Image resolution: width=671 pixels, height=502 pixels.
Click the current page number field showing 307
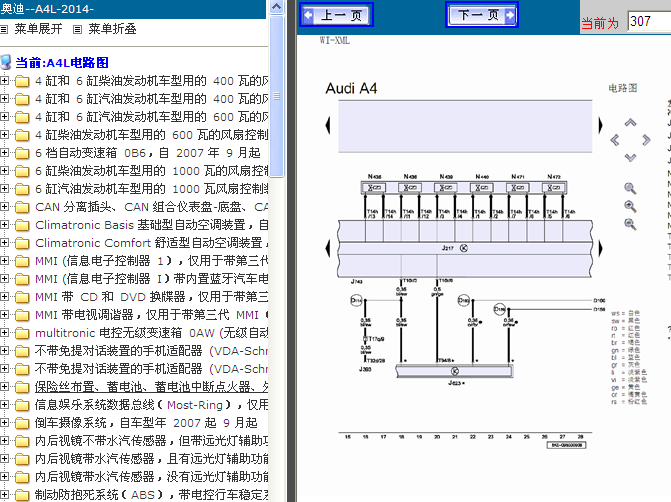649,21
